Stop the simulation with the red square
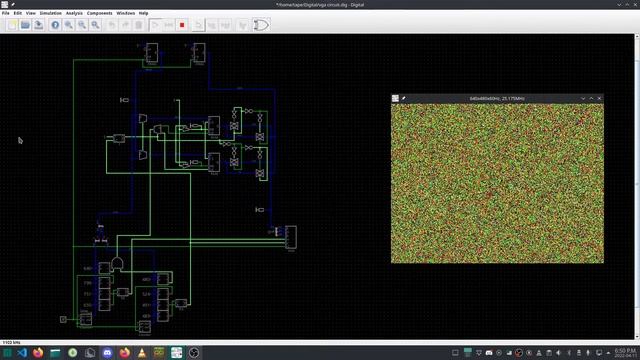The image size is (640, 360). 182,25
